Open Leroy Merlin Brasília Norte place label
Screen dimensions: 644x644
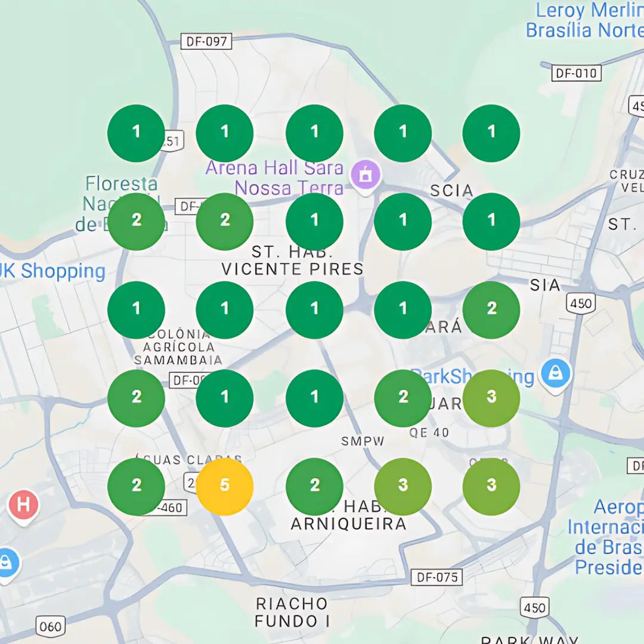click(584, 20)
